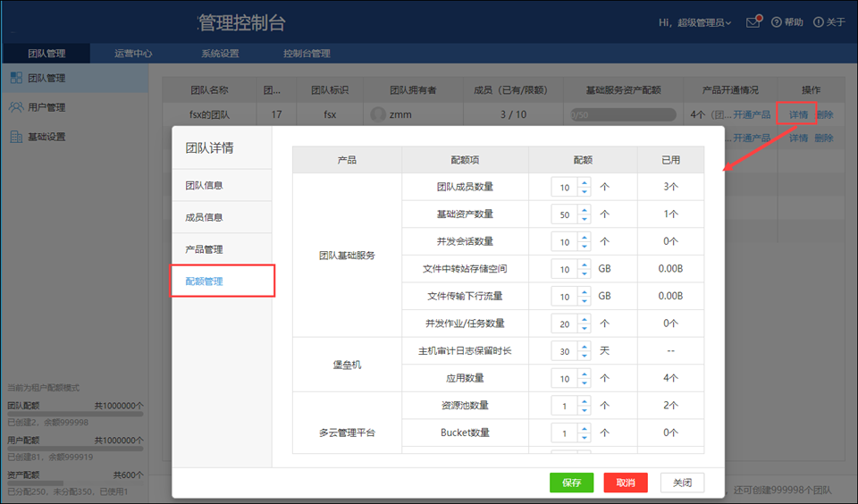Click the red 取消 button
Image resolution: width=858 pixels, height=504 pixels.
coord(626,483)
